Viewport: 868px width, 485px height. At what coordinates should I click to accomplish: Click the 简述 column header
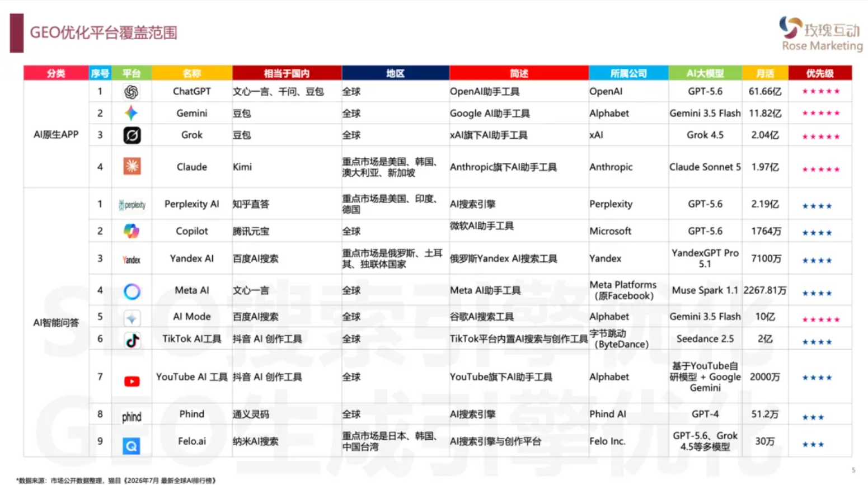[519, 73]
